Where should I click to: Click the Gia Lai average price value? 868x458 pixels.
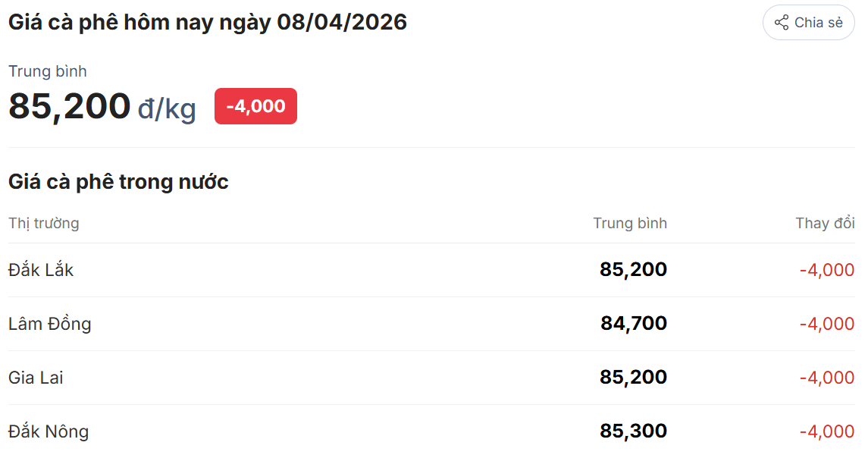[633, 378]
